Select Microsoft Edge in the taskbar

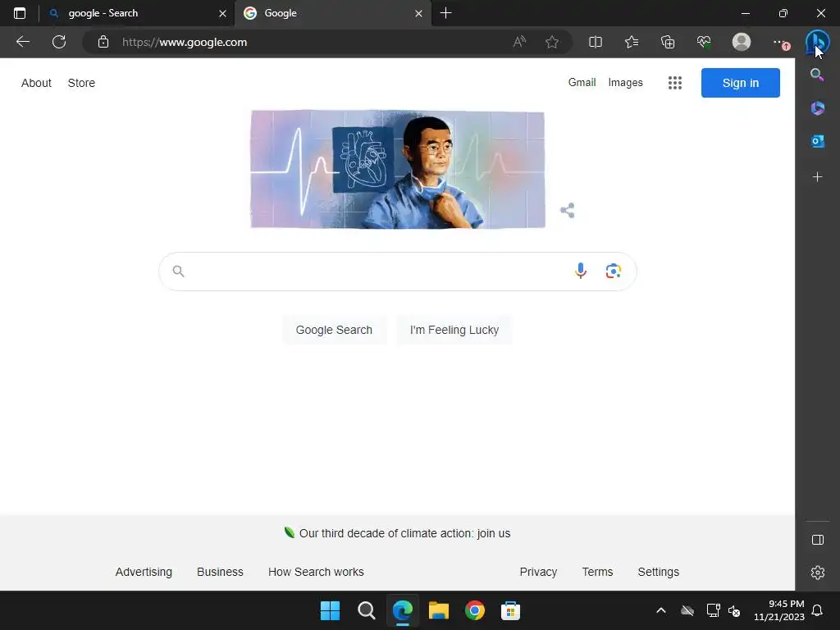point(402,610)
